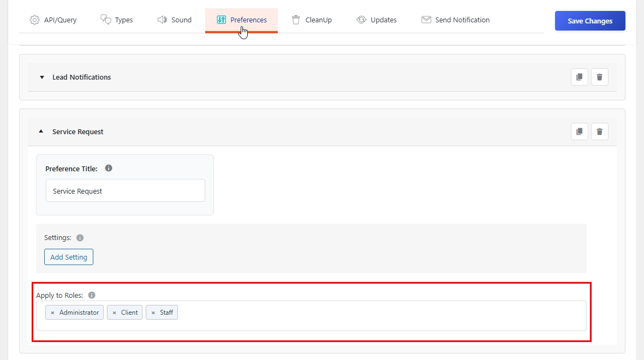Switch to the Types tab
This screenshot has width=644, height=360.
(x=117, y=20)
